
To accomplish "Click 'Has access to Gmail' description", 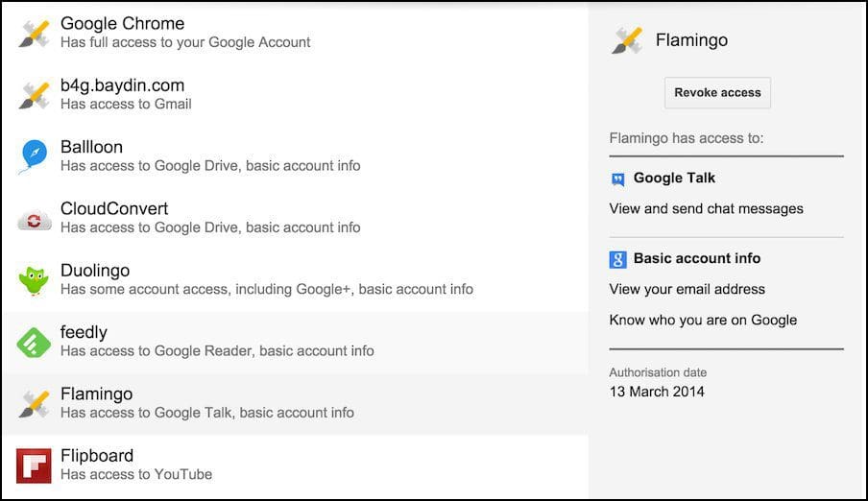I will (126, 104).
